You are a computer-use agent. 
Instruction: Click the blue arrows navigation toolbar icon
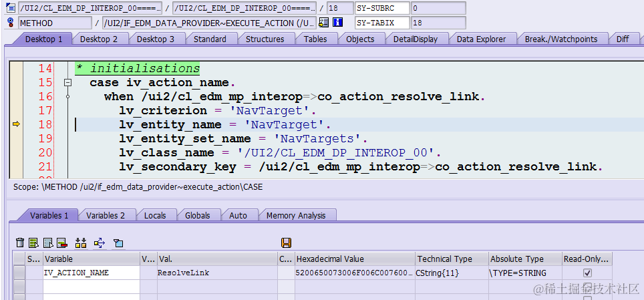[100, 243]
